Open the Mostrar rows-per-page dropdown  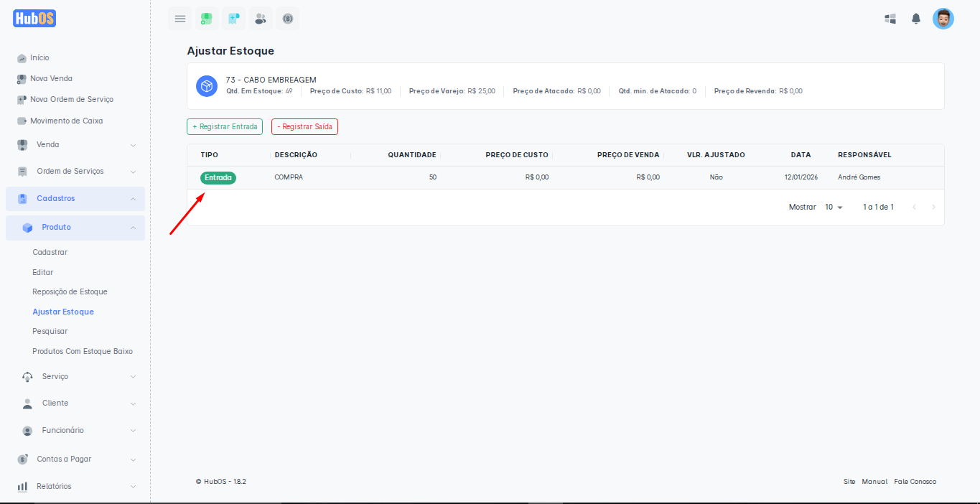(x=834, y=207)
